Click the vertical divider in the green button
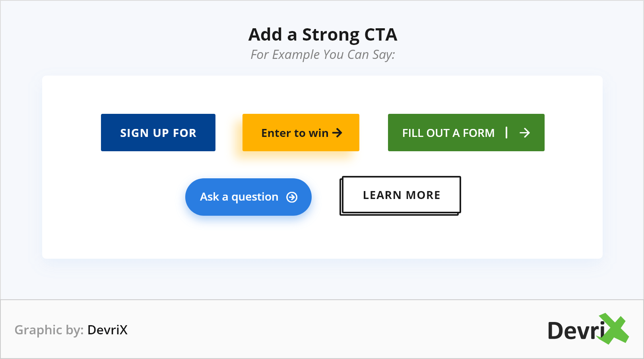The width and height of the screenshot is (644, 359). coord(506,133)
